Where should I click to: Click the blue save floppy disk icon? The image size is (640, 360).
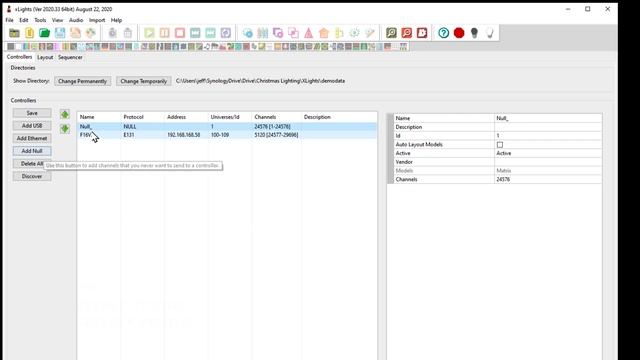[60, 33]
